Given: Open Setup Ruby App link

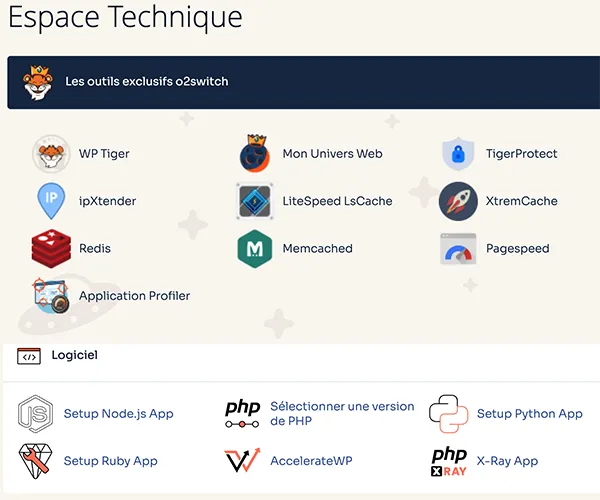Looking at the screenshot, I should [111, 461].
